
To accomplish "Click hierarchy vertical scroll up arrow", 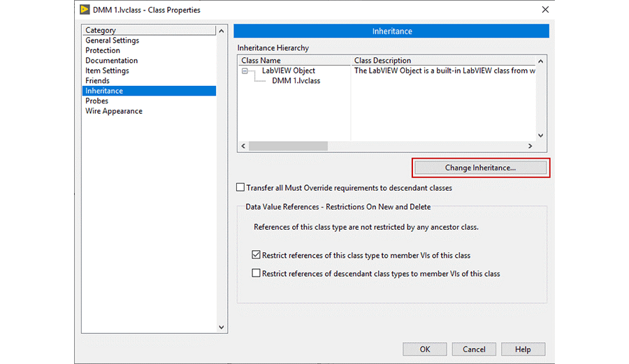I will click(x=541, y=61).
